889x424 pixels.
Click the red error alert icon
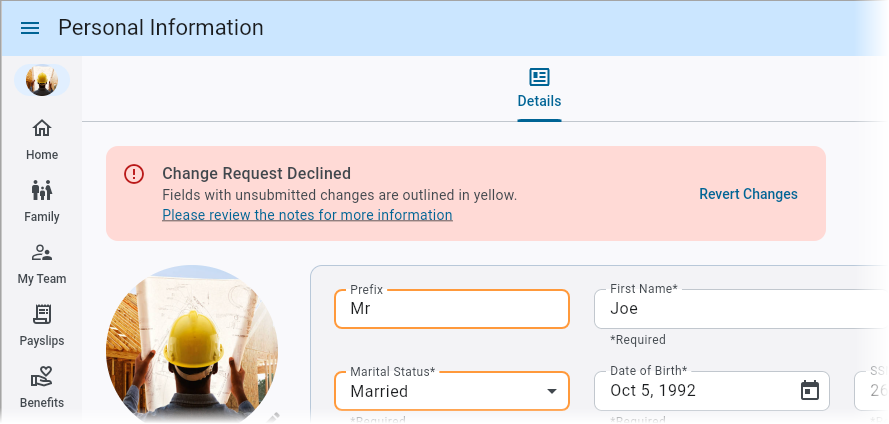134,174
